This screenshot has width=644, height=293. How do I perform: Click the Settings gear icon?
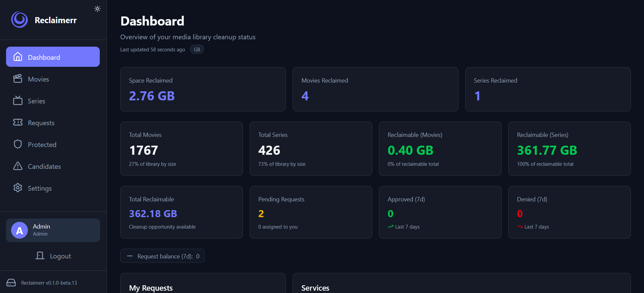pos(18,188)
